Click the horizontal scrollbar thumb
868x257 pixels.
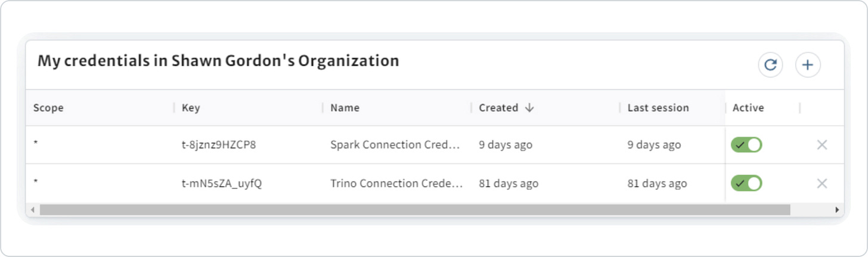[414, 210]
